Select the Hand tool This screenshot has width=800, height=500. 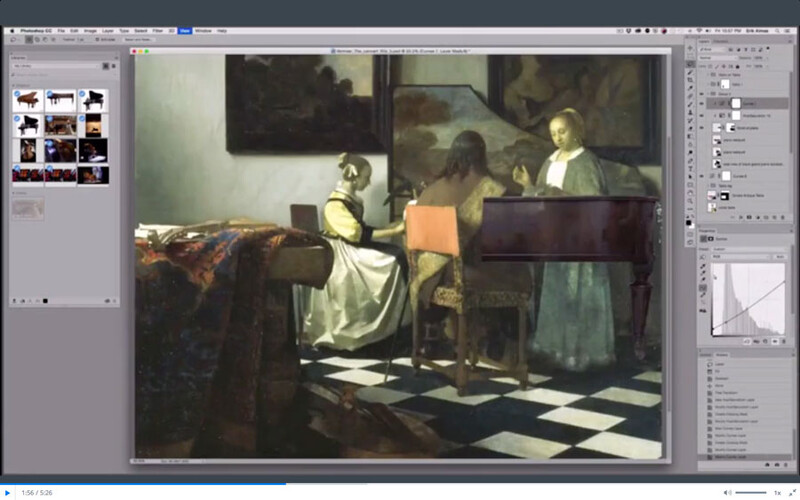[690, 193]
